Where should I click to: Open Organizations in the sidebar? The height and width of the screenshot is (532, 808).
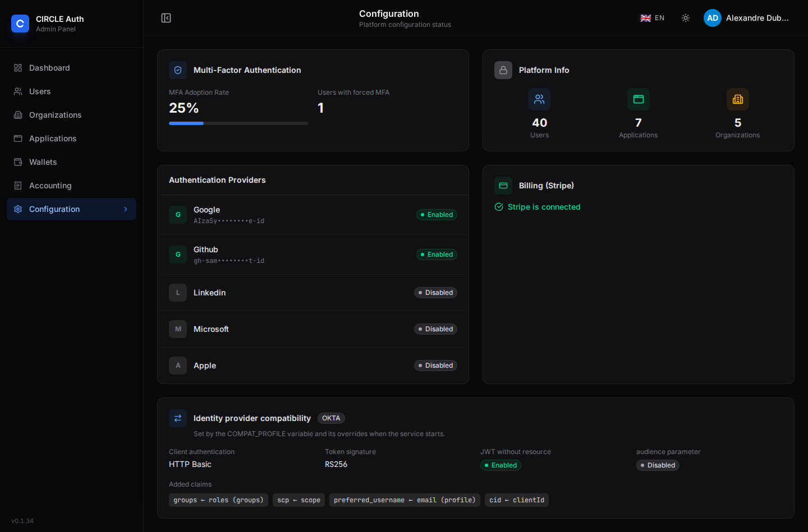71,115
